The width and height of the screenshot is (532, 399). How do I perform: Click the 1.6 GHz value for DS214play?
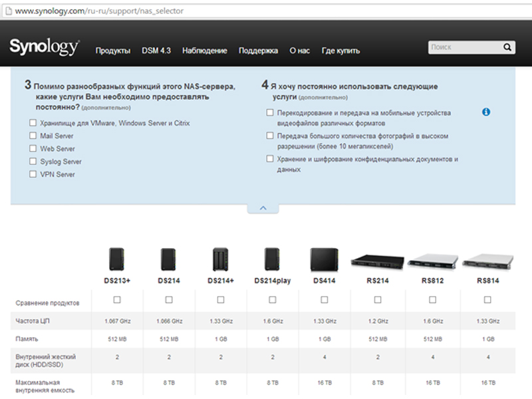[273, 321]
